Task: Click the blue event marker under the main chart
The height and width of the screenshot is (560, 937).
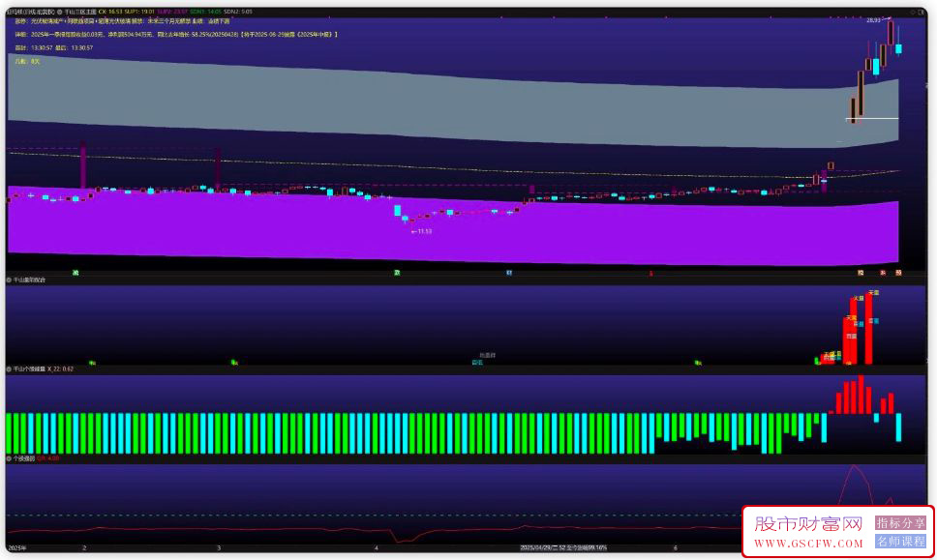Action: pos(509,273)
